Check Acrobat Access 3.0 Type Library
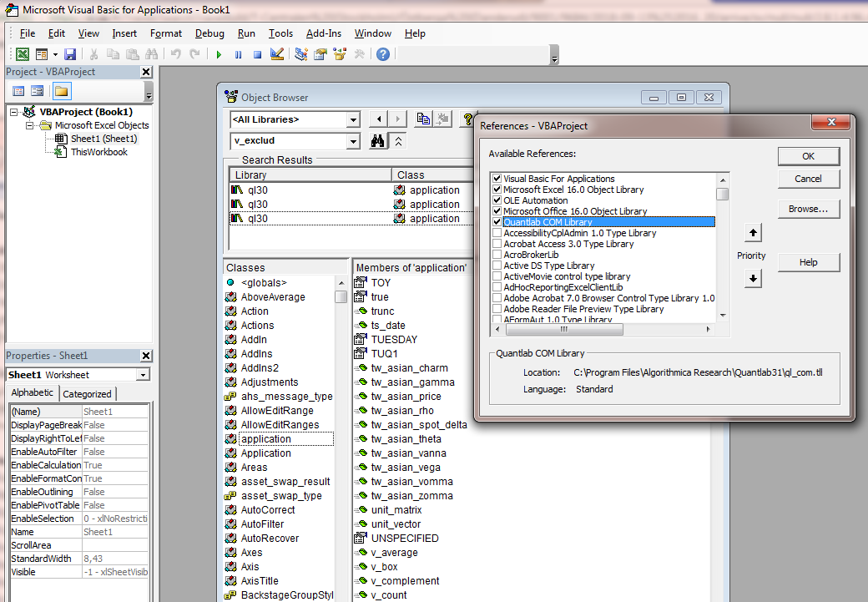Screen dimensions: 868x602 tap(497, 244)
